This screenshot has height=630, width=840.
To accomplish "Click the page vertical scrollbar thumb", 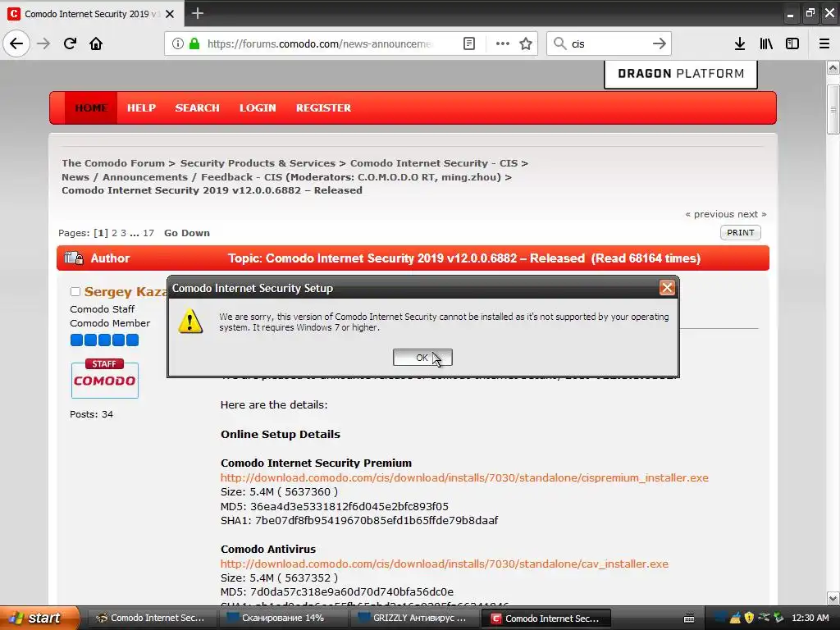I will click(833, 109).
